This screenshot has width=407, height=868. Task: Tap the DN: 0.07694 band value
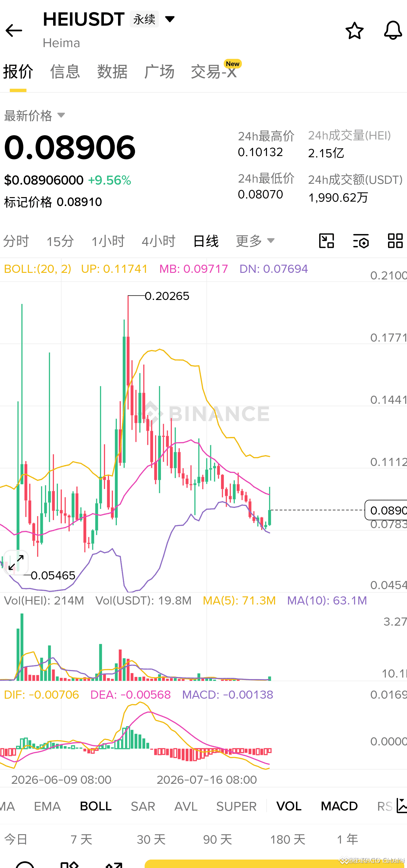274,269
